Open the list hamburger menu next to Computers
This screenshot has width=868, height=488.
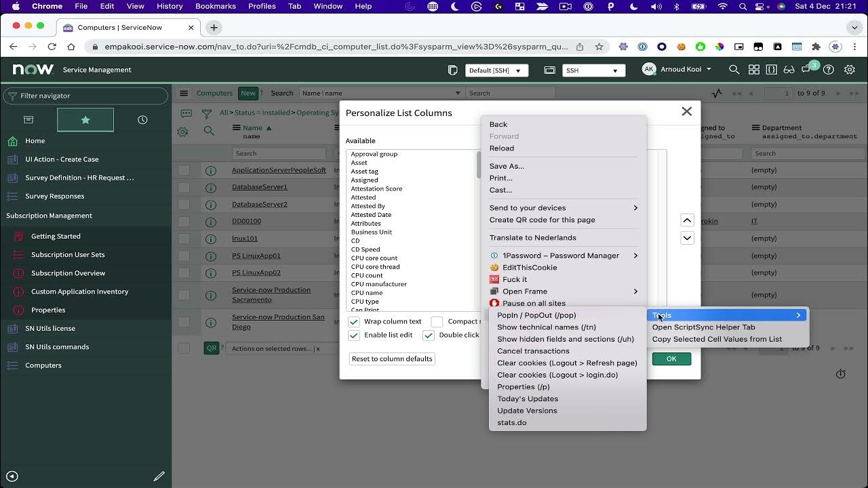click(x=184, y=94)
